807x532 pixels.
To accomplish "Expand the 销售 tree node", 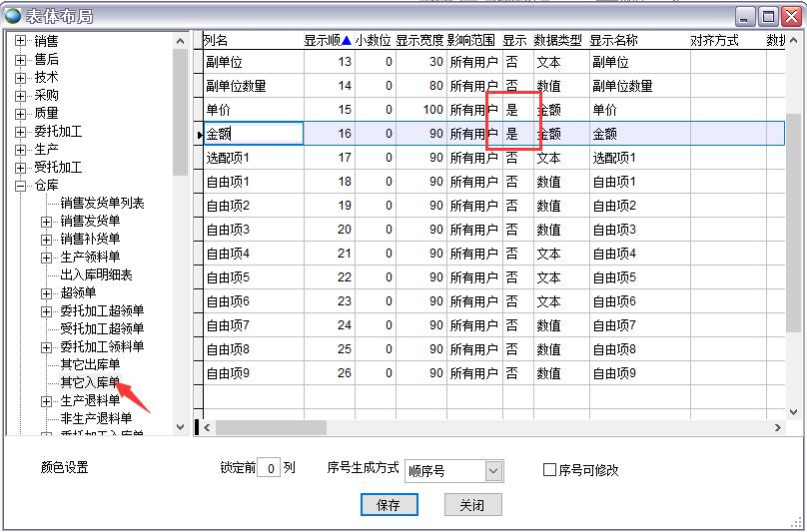I will click(21, 41).
